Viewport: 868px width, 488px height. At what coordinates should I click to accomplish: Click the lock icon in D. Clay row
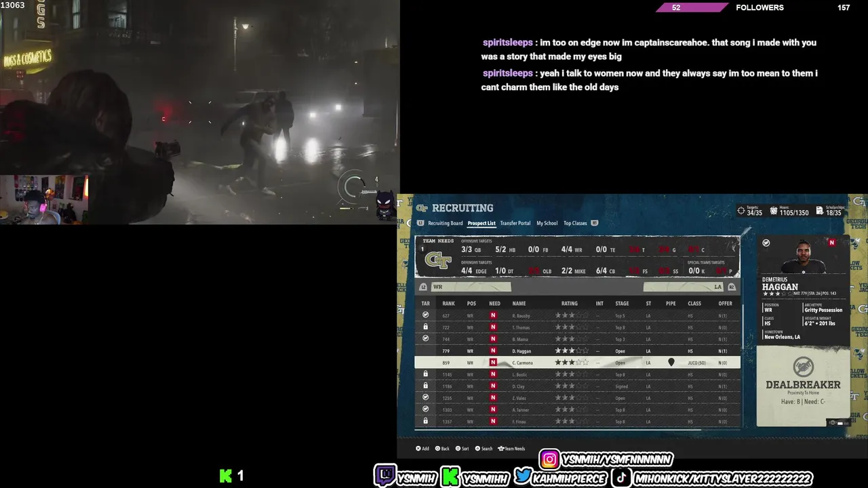[x=426, y=386]
